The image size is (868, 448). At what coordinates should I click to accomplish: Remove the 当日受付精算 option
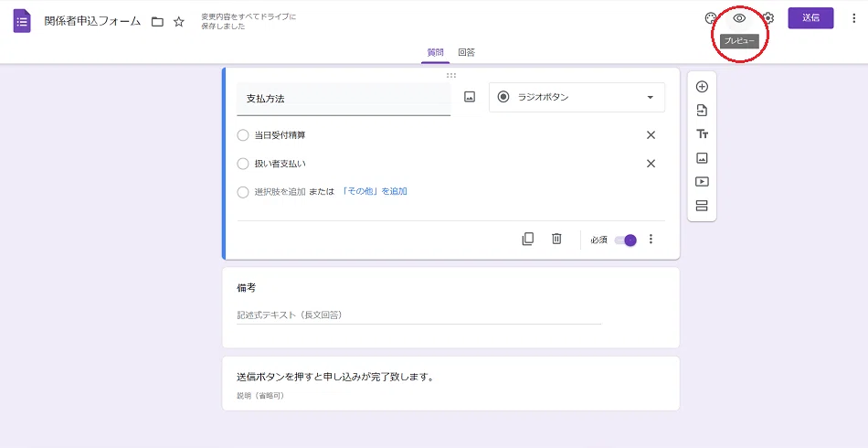[x=651, y=135]
